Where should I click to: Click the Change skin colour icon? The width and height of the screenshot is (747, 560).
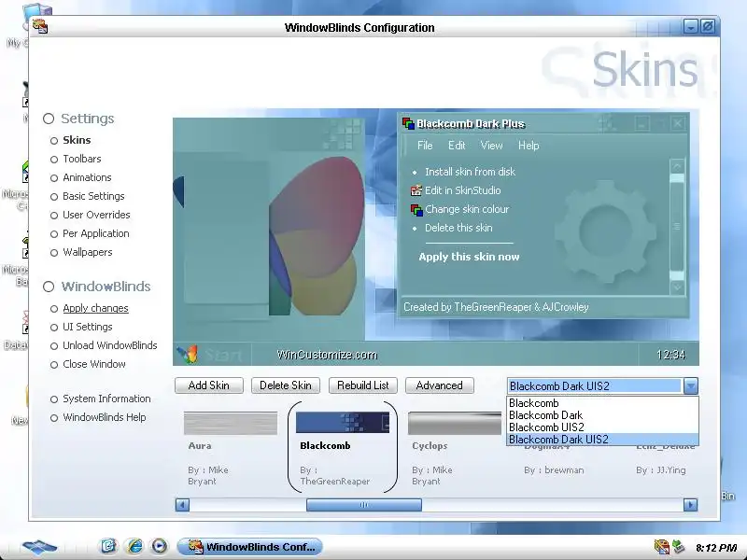pyautogui.click(x=416, y=209)
